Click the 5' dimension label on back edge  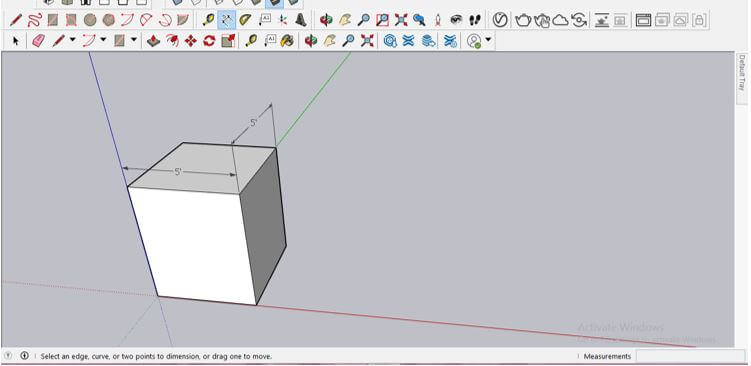[x=253, y=123]
